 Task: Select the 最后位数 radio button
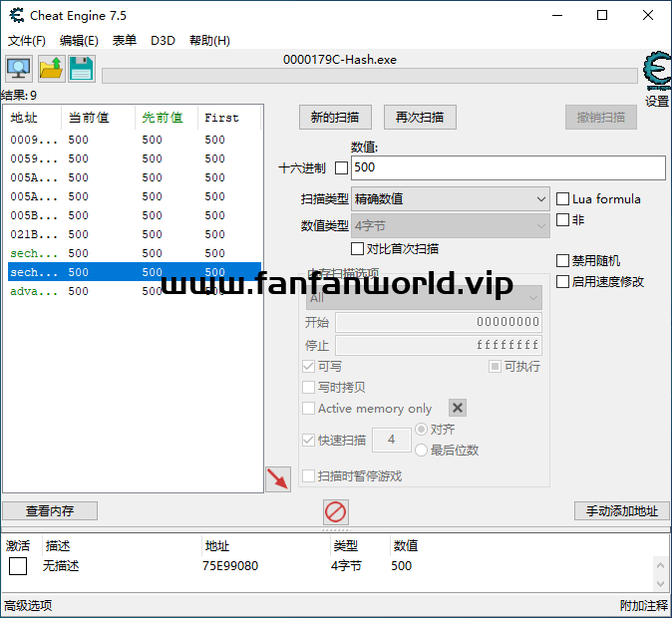pos(422,450)
